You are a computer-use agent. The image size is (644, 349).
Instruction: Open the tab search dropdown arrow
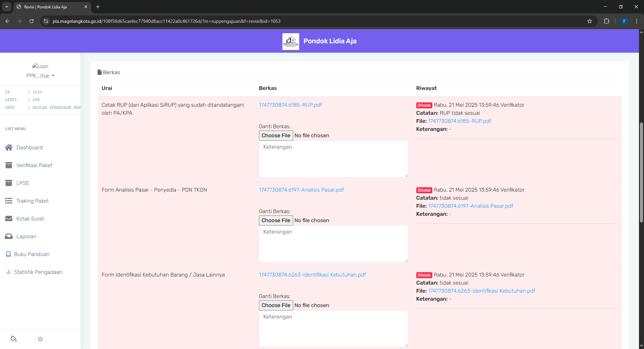point(6,7)
